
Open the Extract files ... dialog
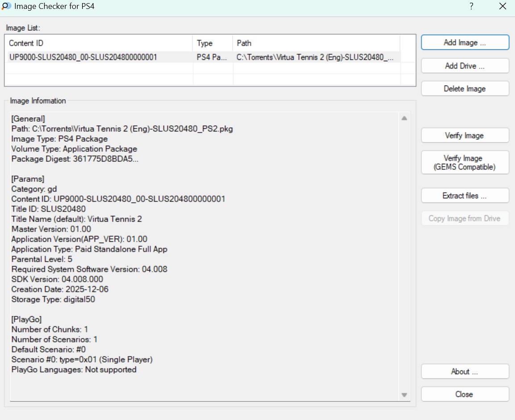tap(465, 196)
